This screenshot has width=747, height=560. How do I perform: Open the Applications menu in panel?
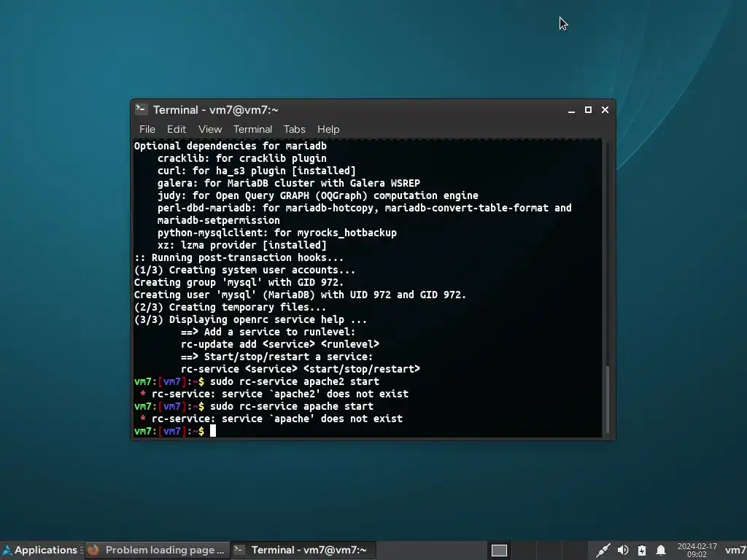[41, 550]
